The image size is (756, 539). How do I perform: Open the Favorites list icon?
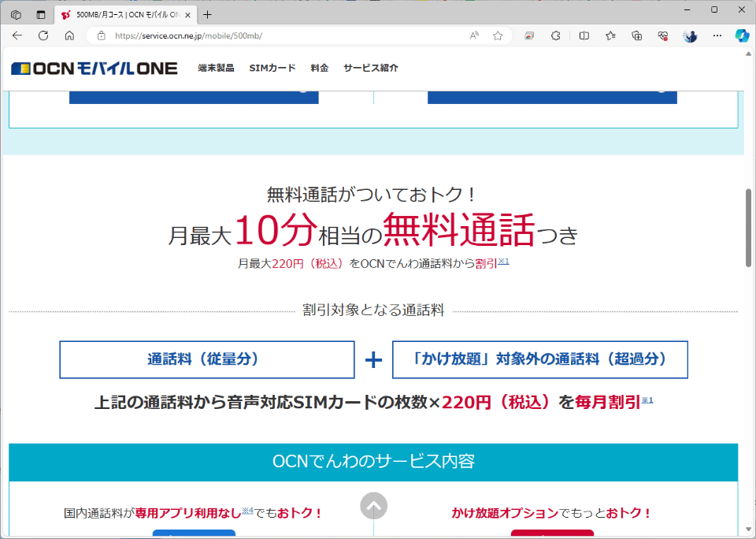[611, 35]
